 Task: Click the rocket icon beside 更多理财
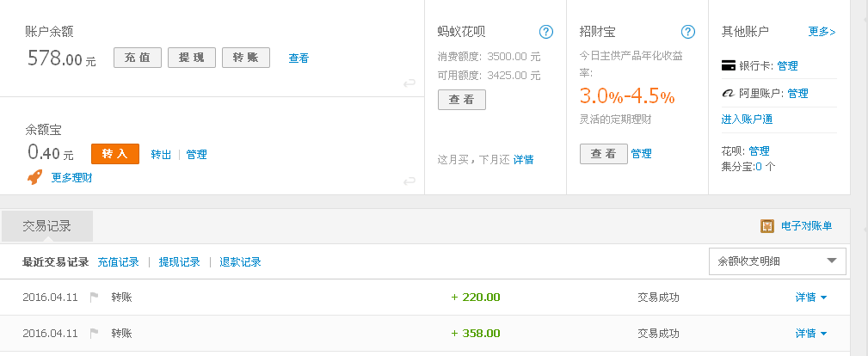[x=35, y=177]
